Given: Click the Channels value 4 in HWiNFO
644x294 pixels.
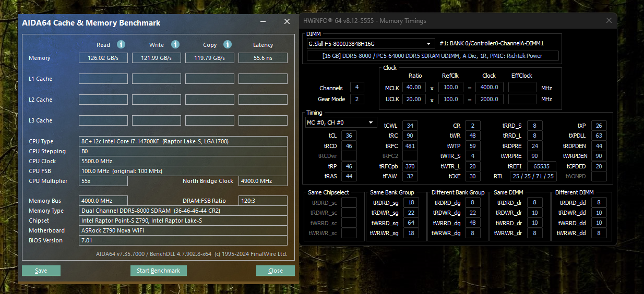Looking at the screenshot, I should click(x=357, y=88).
